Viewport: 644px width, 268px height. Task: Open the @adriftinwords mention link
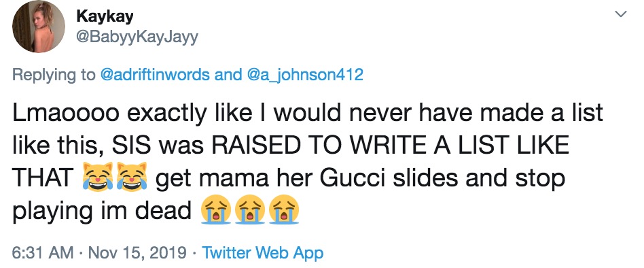(x=154, y=75)
